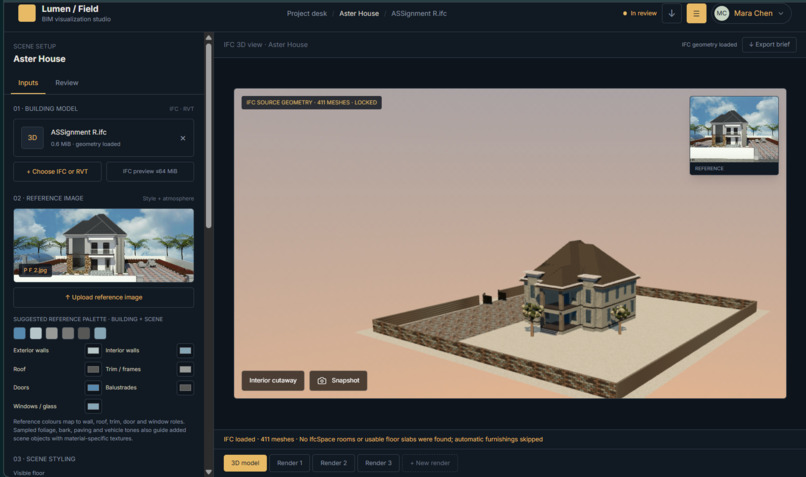Select the 3D model tab
Viewport: 806px width, 477px height.
(x=245, y=463)
